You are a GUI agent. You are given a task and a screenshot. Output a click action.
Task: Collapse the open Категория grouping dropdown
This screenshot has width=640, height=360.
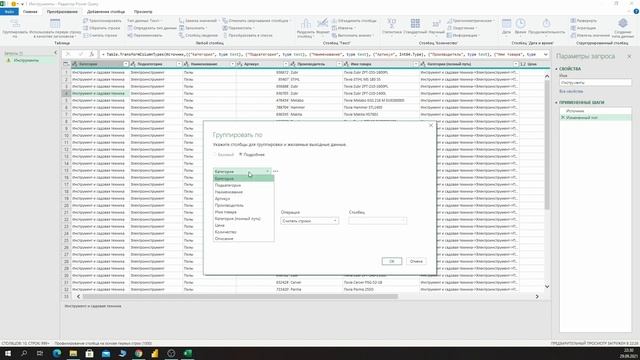tap(267, 171)
